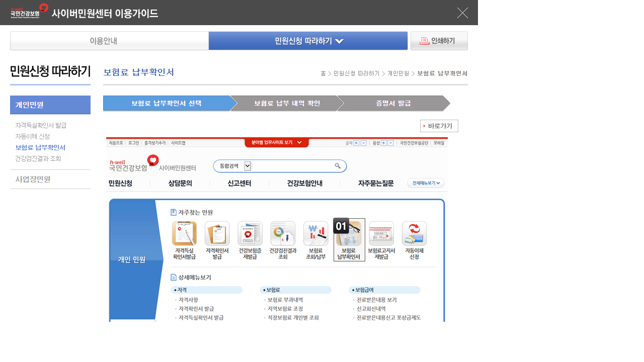
Task: Click the 보험료 조회/납부 icon
Action: click(x=316, y=240)
